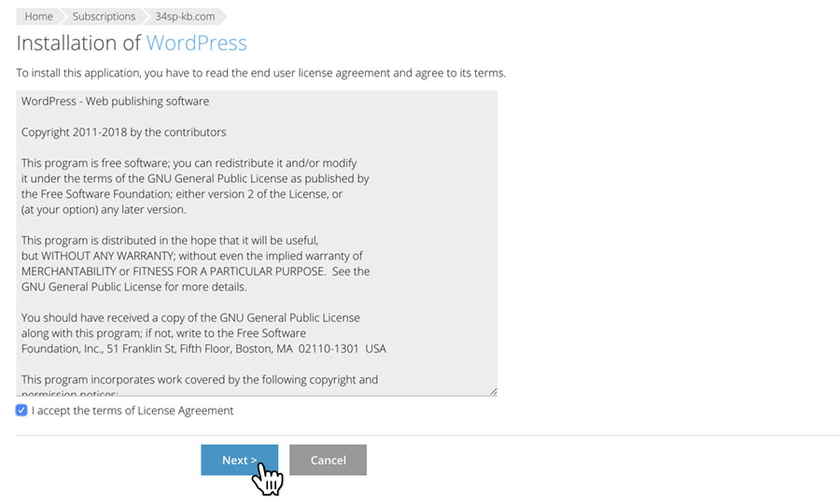Click the 'To install this application' instruction text
Screen dimensions: 840x504
[261, 73]
